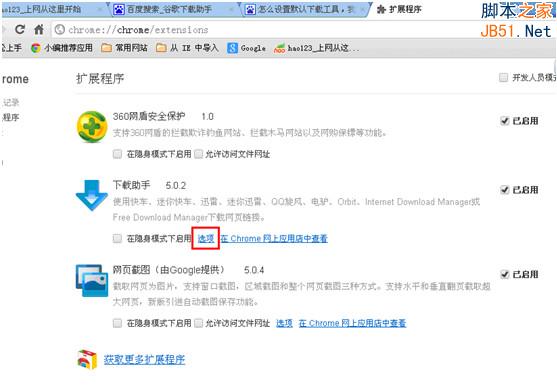Click the 360网盾安全保护 extension icon
This screenshot has width=557, height=386.
[x=92, y=127]
